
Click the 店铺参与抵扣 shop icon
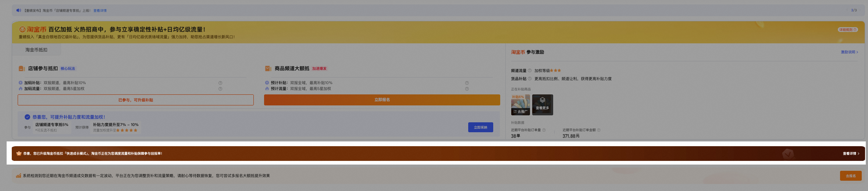click(22, 69)
